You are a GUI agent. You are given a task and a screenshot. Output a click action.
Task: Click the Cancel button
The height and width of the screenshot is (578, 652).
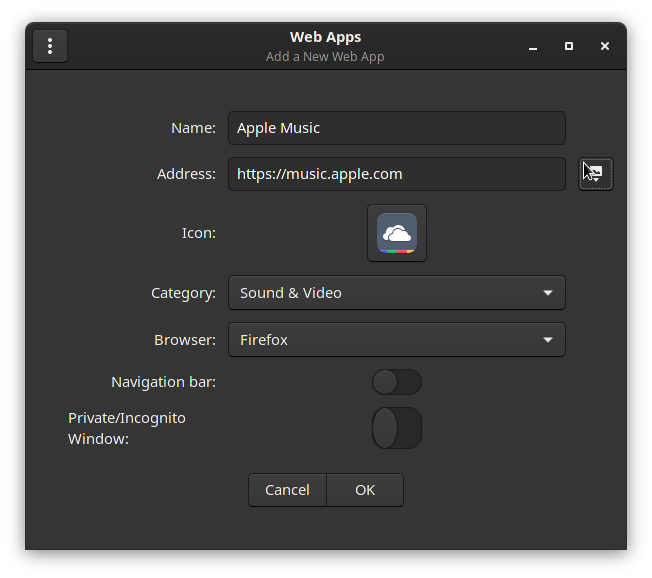287,490
